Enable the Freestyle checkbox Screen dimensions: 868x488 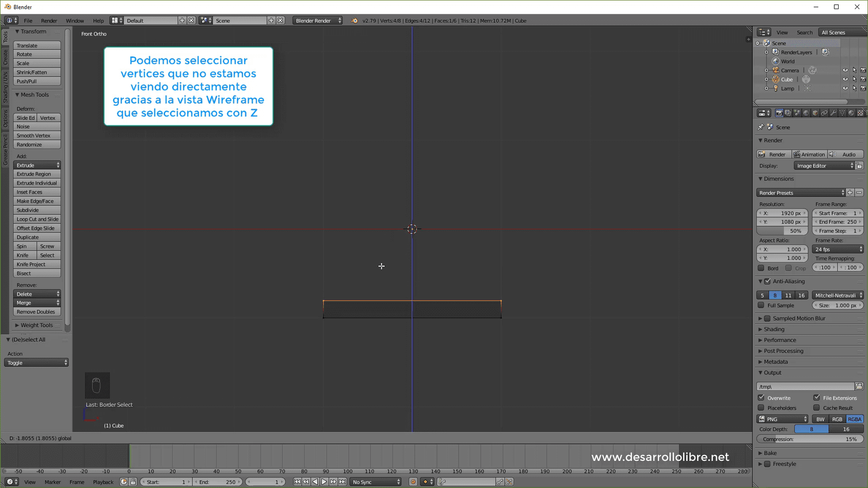pyautogui.click(x=768, y=464)
